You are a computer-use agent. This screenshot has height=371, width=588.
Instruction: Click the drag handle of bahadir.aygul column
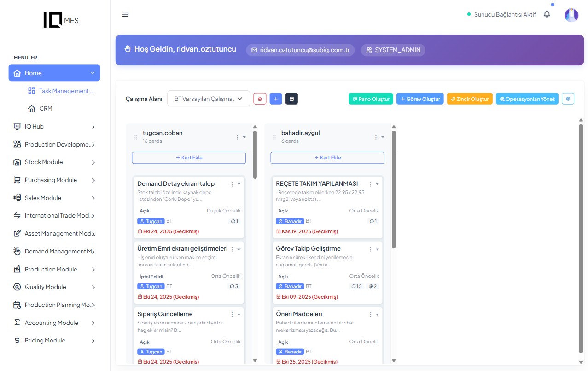(274, 137)
